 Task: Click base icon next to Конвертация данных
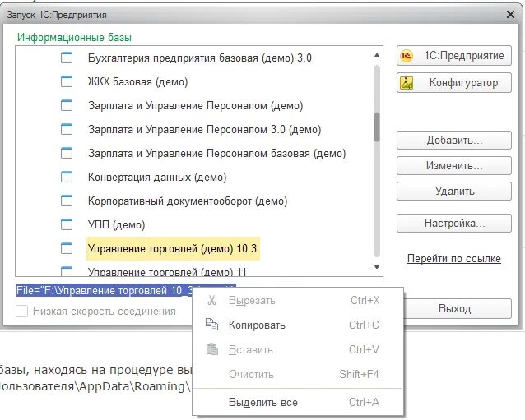67,177
